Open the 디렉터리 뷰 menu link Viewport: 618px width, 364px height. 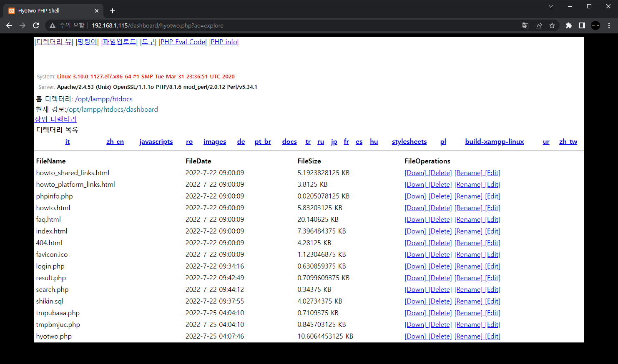[54, 42]
